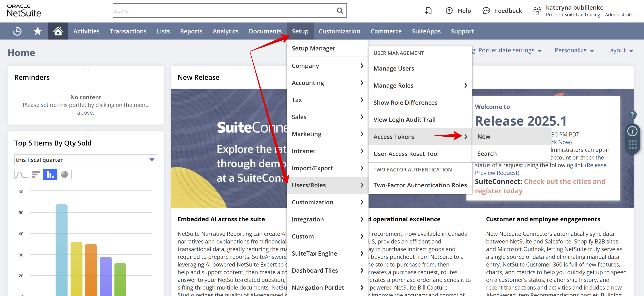Select New under Access Tokens

[x=484, y=136]
